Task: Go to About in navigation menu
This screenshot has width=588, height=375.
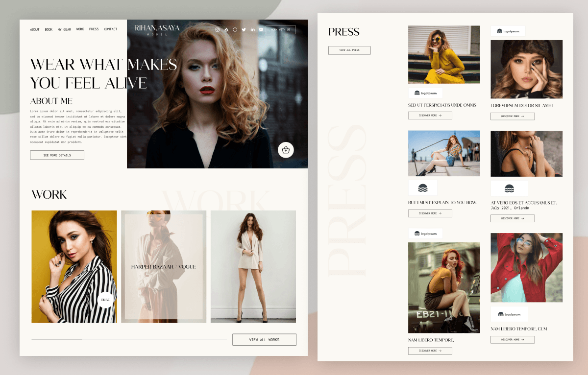Action: coord(35,29)
